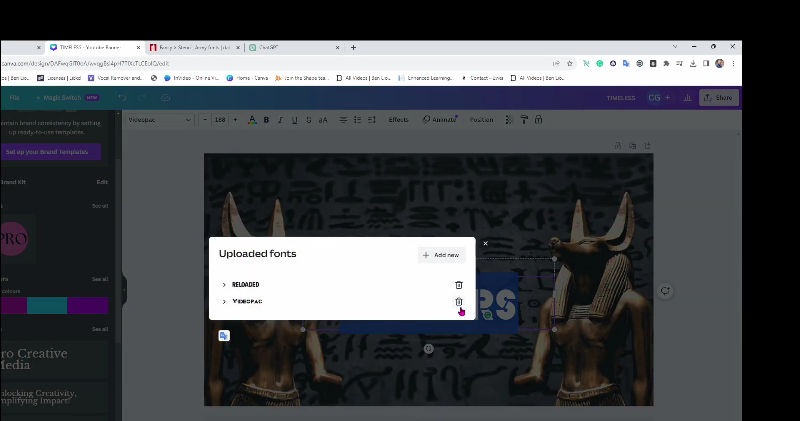Expand the RELOADED font entry
The height and width of the screenshot is (421, 800).
(x=223, y=285)
